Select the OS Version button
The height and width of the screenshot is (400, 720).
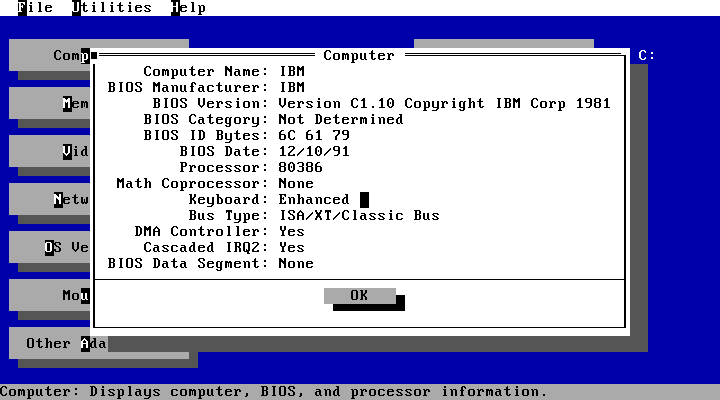pos(50,247)
